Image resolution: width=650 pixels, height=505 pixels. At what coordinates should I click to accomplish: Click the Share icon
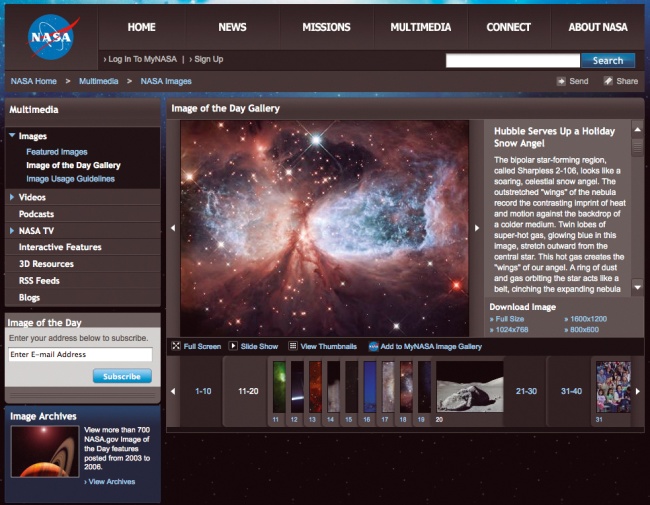(x=608, y=81)
